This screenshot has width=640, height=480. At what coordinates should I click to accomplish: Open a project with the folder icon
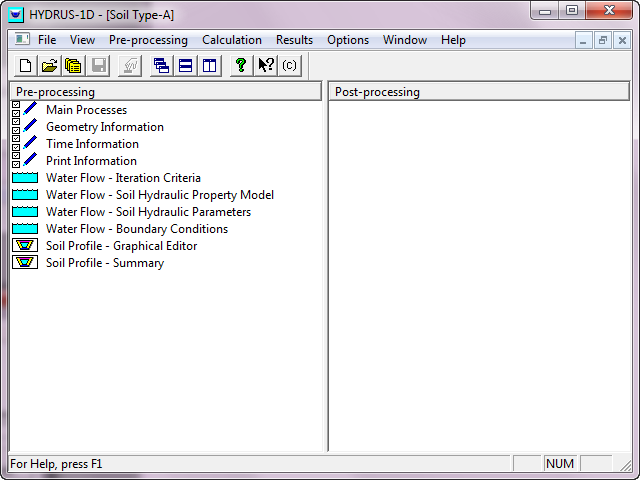point(49,66)
